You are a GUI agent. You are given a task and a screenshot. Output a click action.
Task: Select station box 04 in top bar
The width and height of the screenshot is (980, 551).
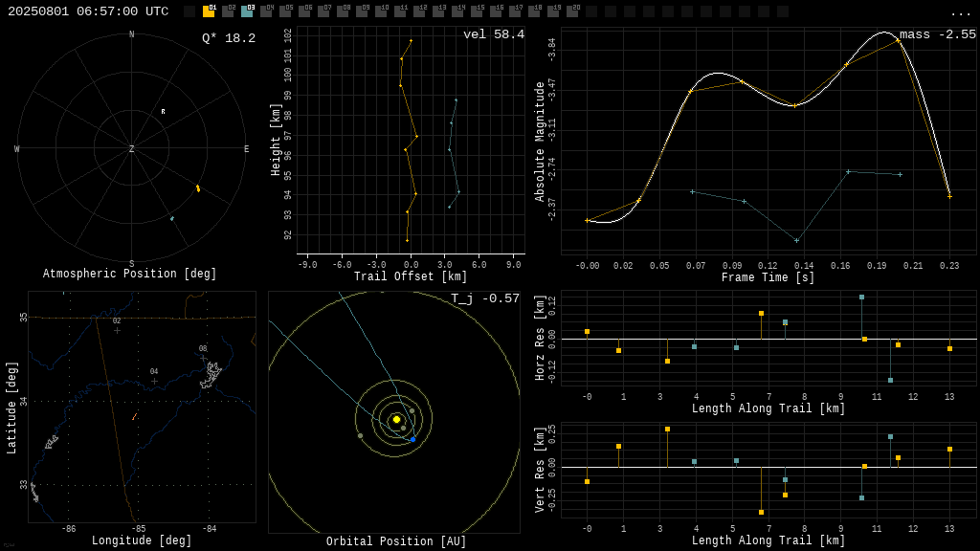267,11
